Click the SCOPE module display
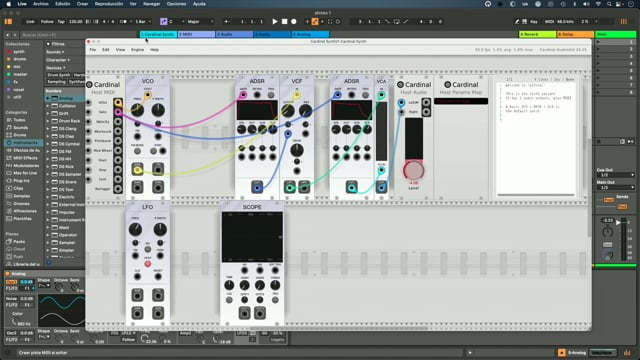The image size is (640, 360). coord(252,237)
